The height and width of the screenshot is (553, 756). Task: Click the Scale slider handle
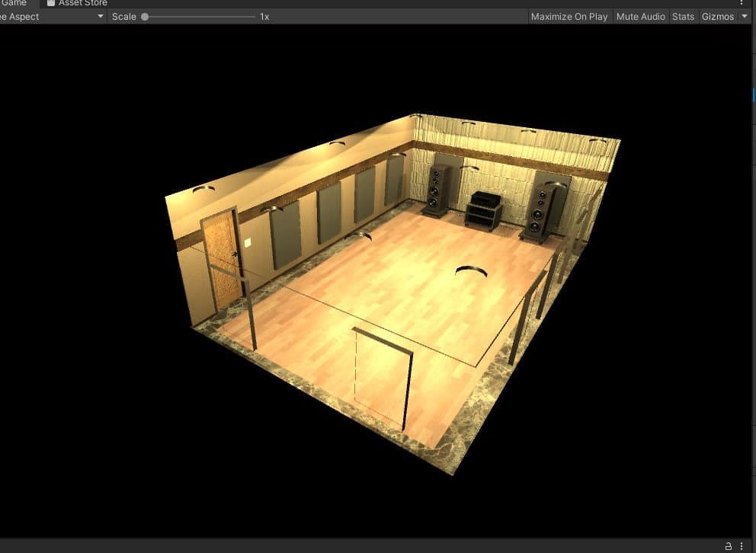[x=145, y=17]
